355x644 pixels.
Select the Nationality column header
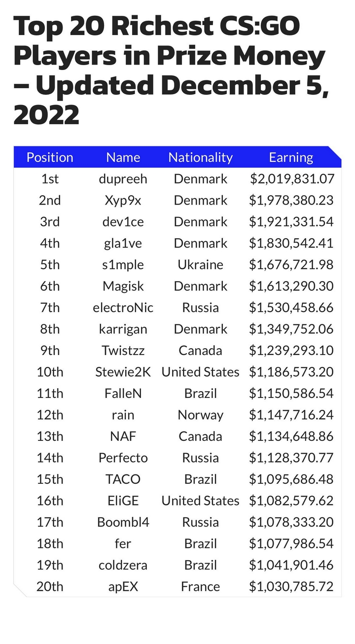200,157
